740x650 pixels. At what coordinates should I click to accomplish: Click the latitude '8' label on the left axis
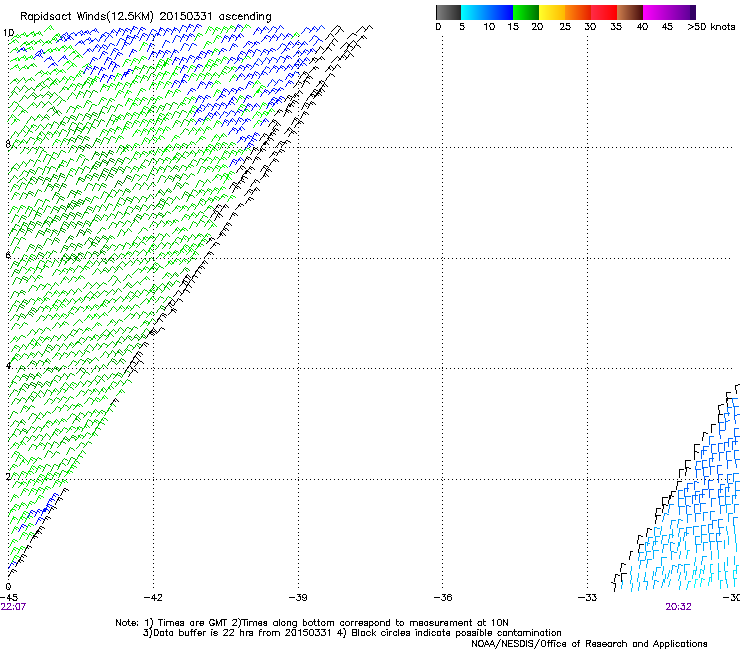click(8, 144)
